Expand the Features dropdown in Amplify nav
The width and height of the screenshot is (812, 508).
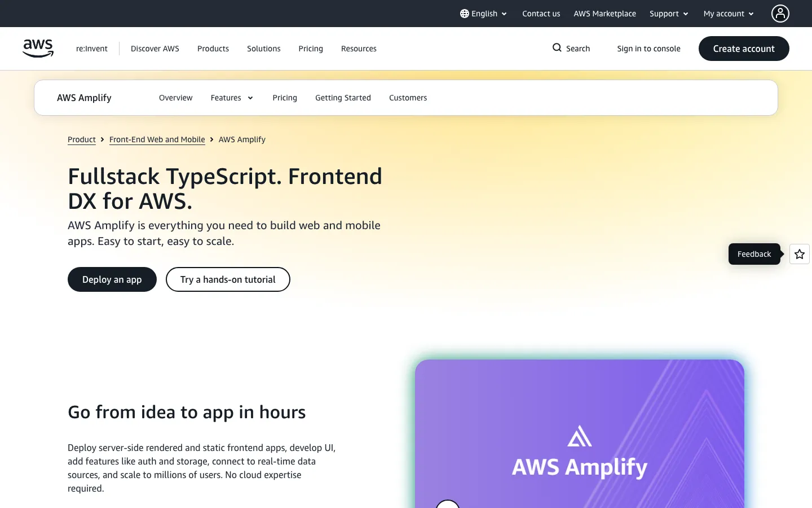(232, 98)
